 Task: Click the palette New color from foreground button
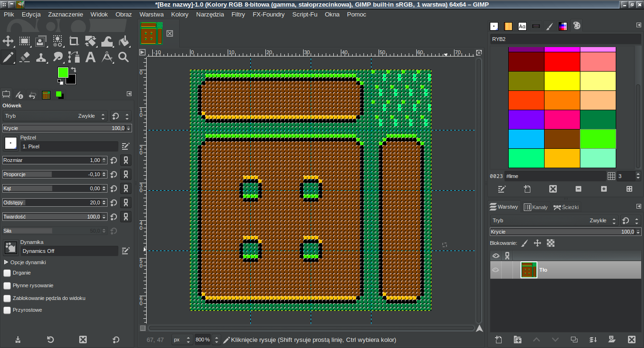point(528,189)
